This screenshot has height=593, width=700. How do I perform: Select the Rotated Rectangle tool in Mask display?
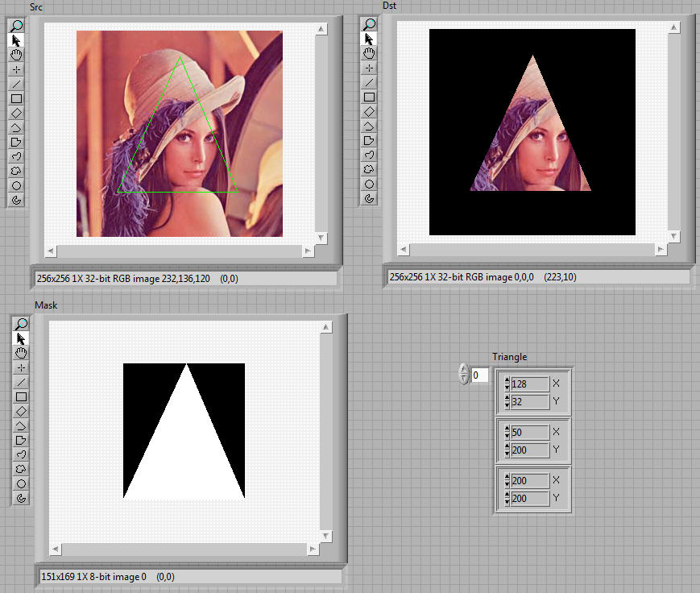(21, 411)
